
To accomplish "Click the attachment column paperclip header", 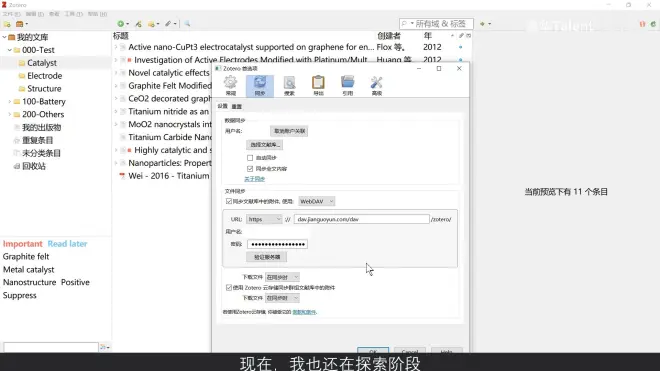I will pos(461,36).
